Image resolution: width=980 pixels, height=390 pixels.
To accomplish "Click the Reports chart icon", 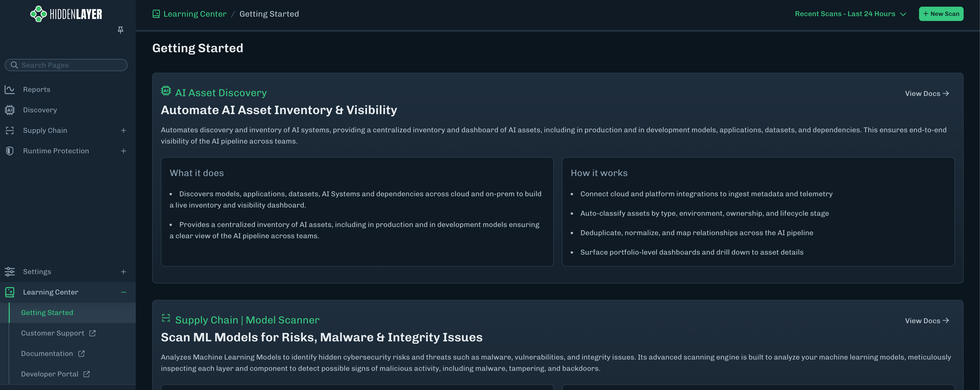I will (x=9, y=89).
